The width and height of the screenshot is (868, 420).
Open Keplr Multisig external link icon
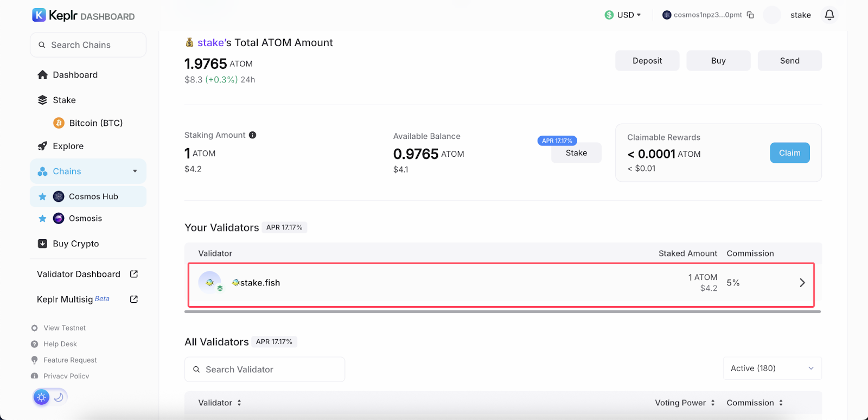point(134,299)
